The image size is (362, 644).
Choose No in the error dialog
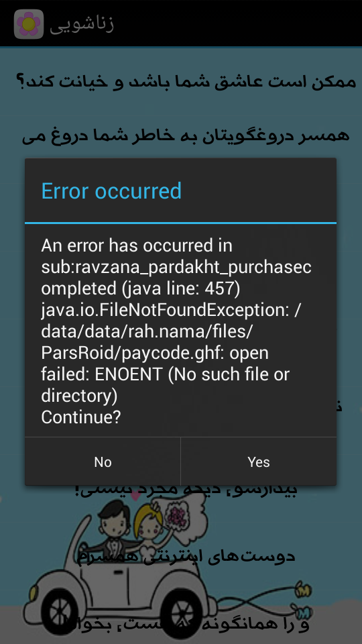tap(103, 462)
